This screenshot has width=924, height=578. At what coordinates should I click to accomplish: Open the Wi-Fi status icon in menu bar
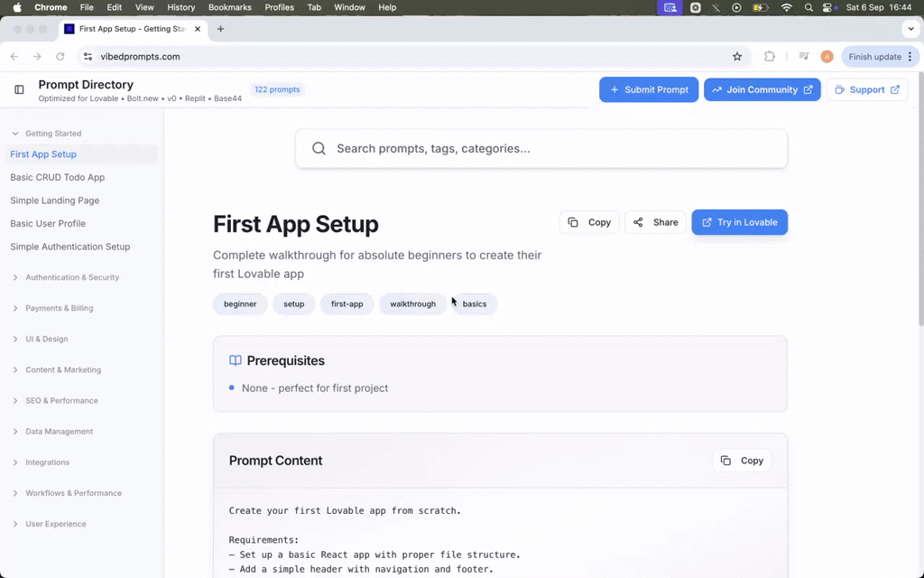tap(787, 7)
